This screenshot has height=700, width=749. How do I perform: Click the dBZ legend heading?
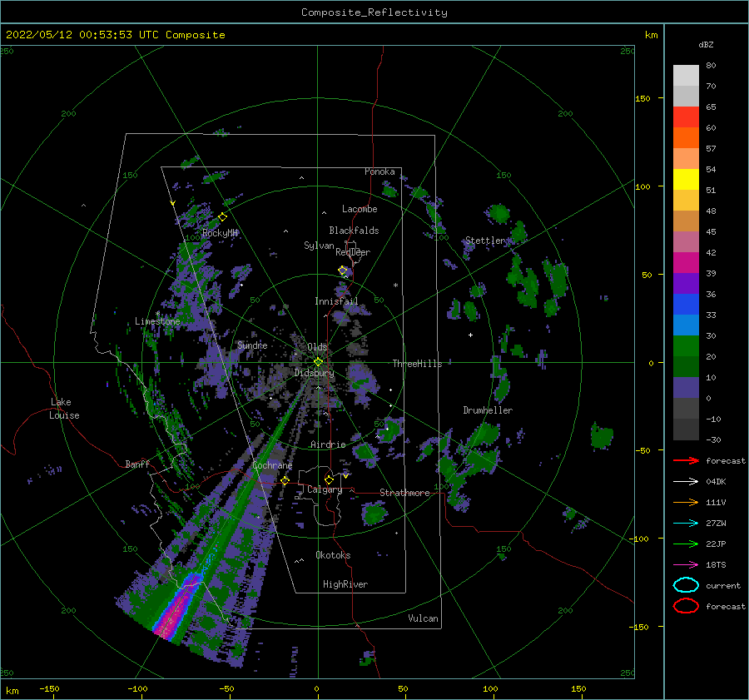point(706,44)
